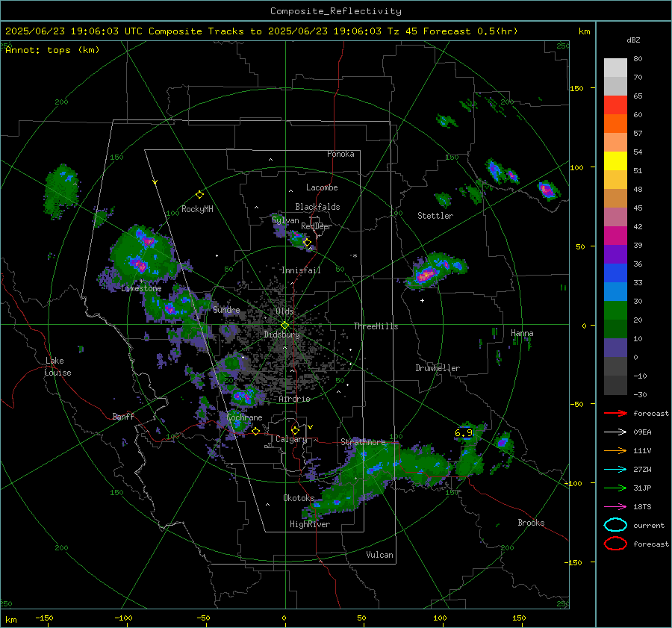Click the Lake Louise label
This screenshot has width=672, height=628.
(57, 367)
